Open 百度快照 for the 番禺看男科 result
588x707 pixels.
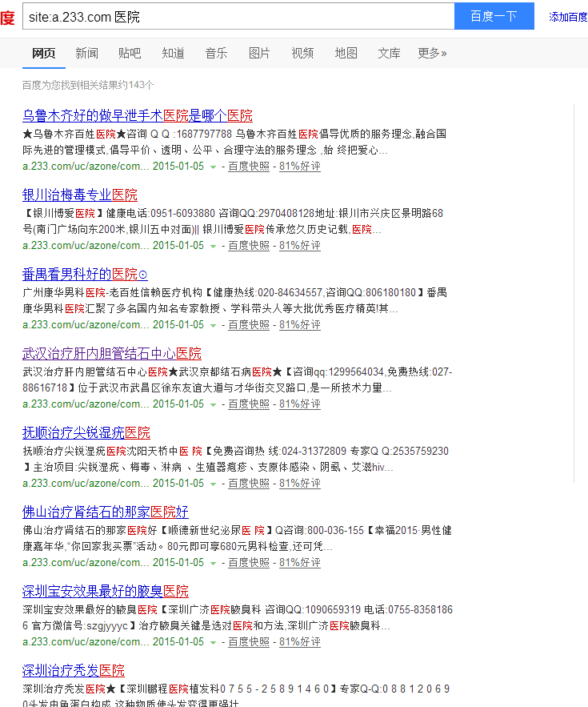(x=249, y=325)
